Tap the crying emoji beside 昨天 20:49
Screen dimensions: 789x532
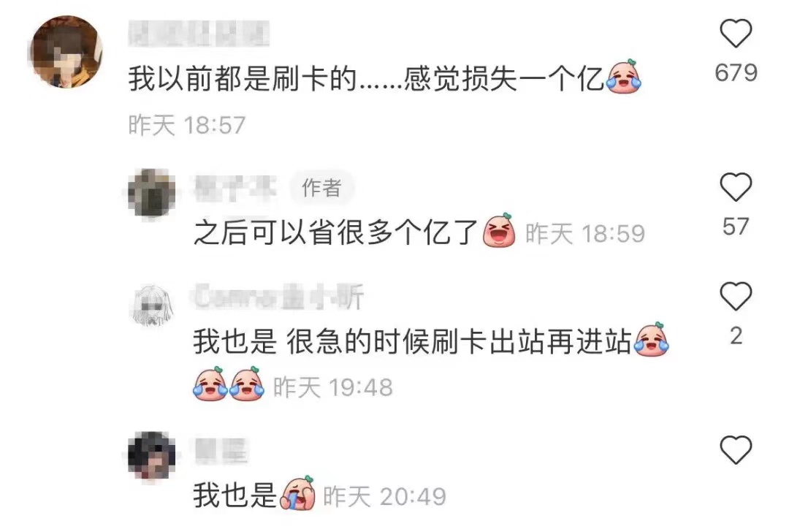298,493
